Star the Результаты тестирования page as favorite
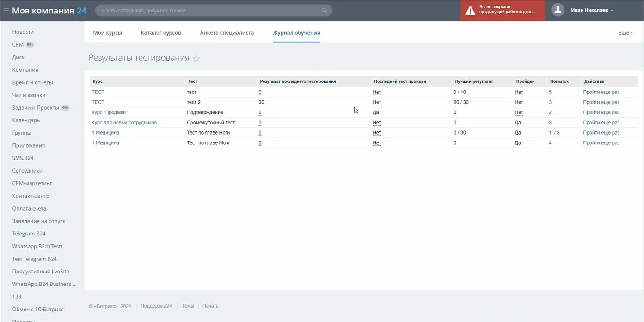644x322 pixels. (196, 58)
